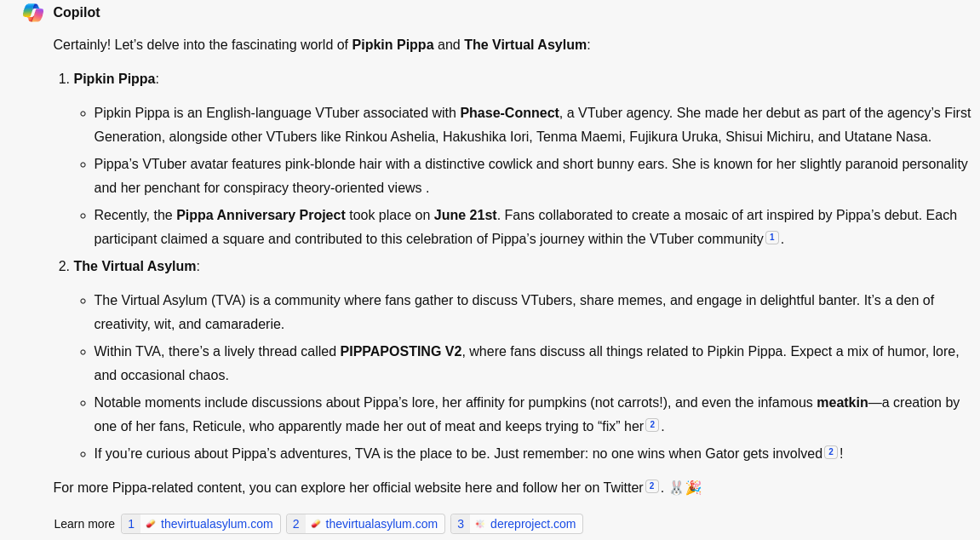Click the pill favicon in second source chip

tap(316, 524)
